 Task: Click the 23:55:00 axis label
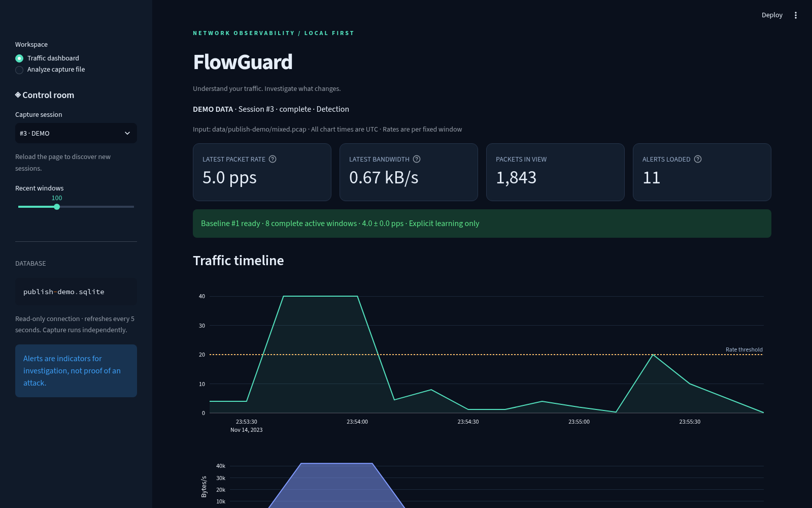point(579,422)
